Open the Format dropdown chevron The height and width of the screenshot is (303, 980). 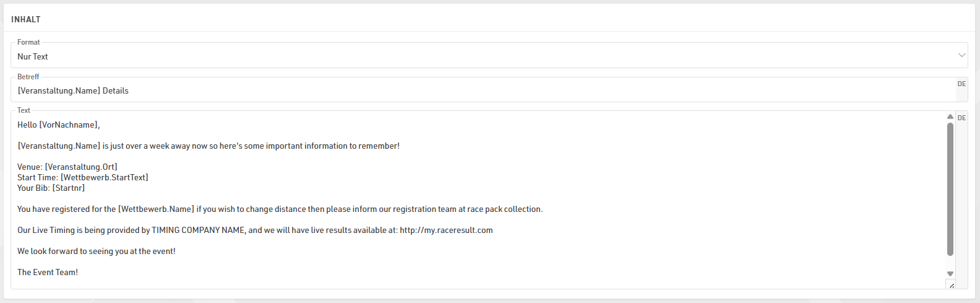[962, 55]
